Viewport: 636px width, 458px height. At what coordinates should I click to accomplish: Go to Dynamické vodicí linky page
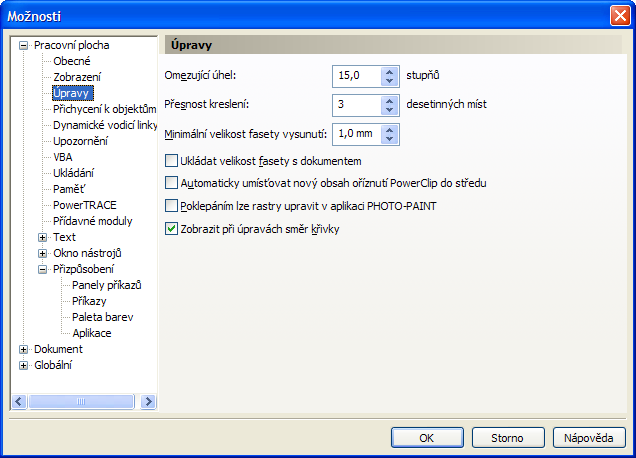tap(105, 125)
